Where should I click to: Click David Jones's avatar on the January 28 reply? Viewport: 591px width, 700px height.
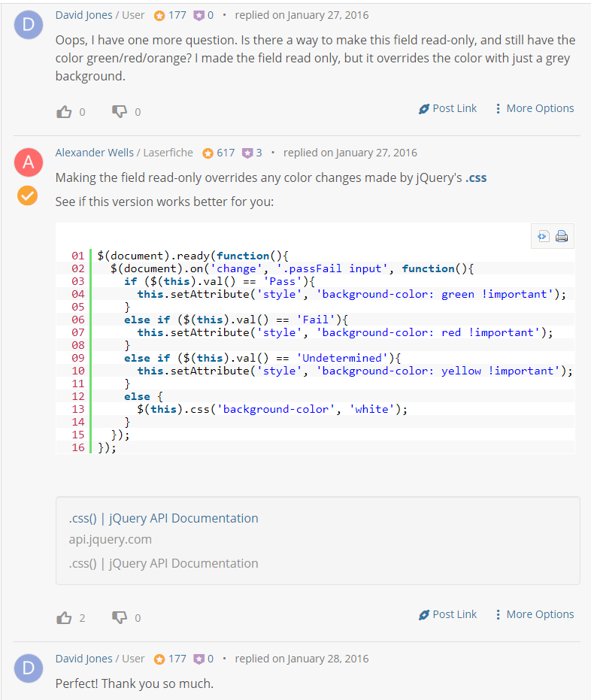[x=29, y=668]
